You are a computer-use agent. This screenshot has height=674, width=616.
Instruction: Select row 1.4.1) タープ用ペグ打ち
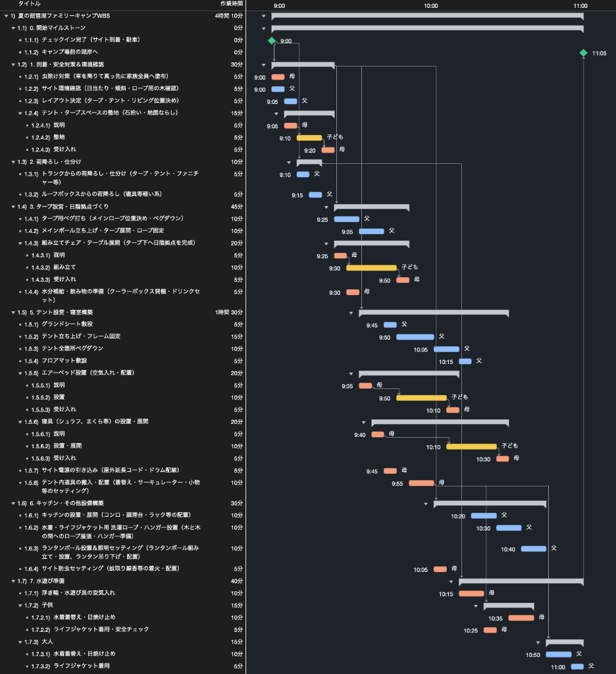click(123, 219)
